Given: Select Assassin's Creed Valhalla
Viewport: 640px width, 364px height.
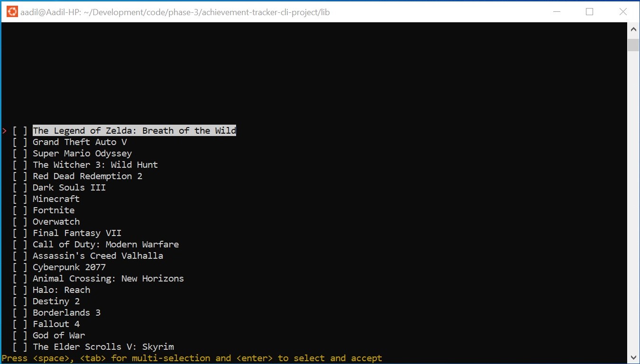Looking at the screenshot, I should [x=98, y=256].
